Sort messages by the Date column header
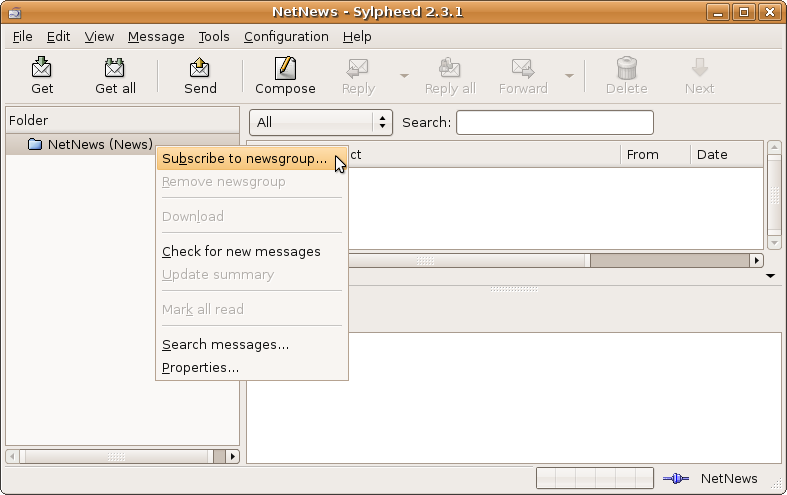787x495 pixels. point(725,154)
